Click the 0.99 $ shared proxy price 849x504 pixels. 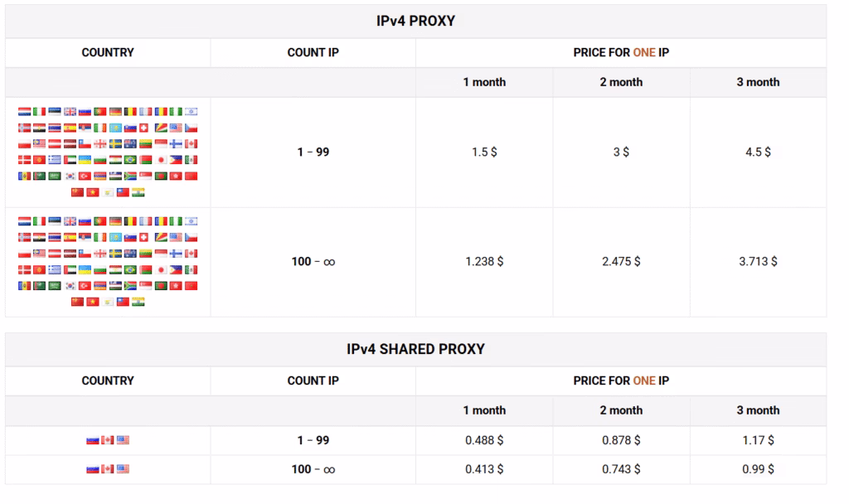coord(758,469)
